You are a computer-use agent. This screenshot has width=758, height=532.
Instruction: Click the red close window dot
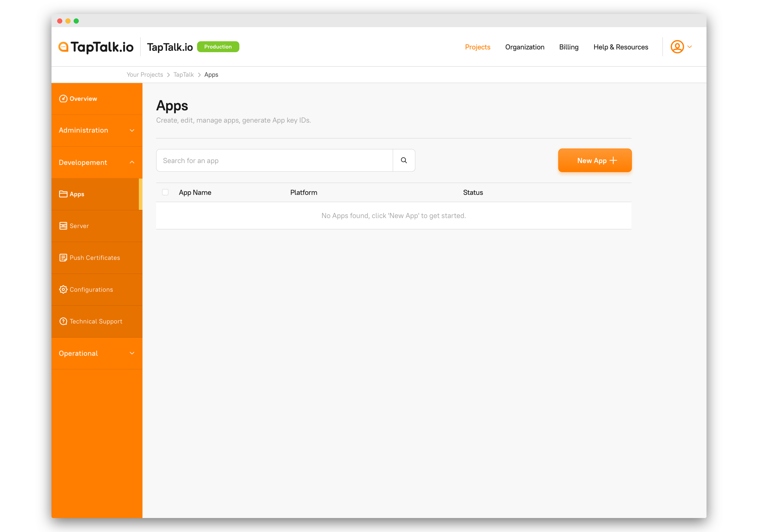[60, 21]
